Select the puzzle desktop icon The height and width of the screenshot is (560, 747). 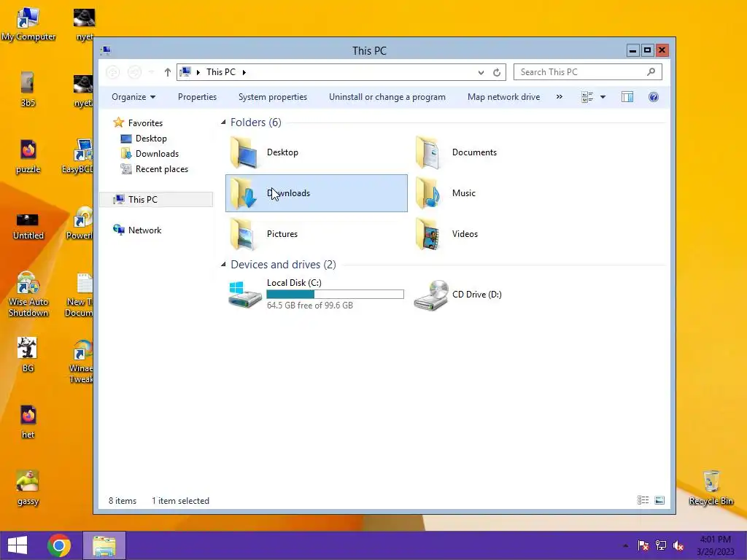28,157
